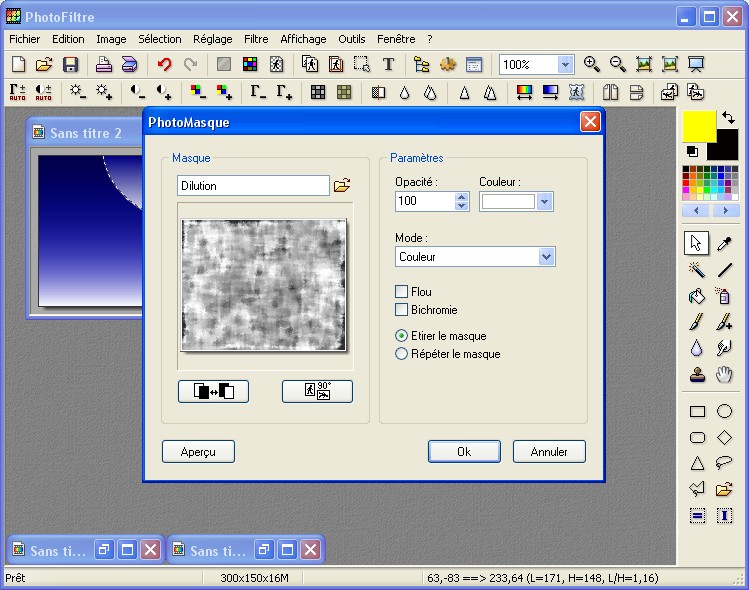
Task: Click the Opacité value field
Action: coord(425,201)
